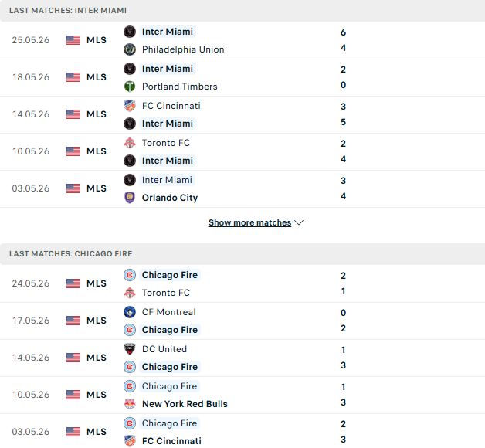
Task: Click FC Cincinnati name in Chicago Fire matches
Action: pyautogui.click(x=171, y=441)
